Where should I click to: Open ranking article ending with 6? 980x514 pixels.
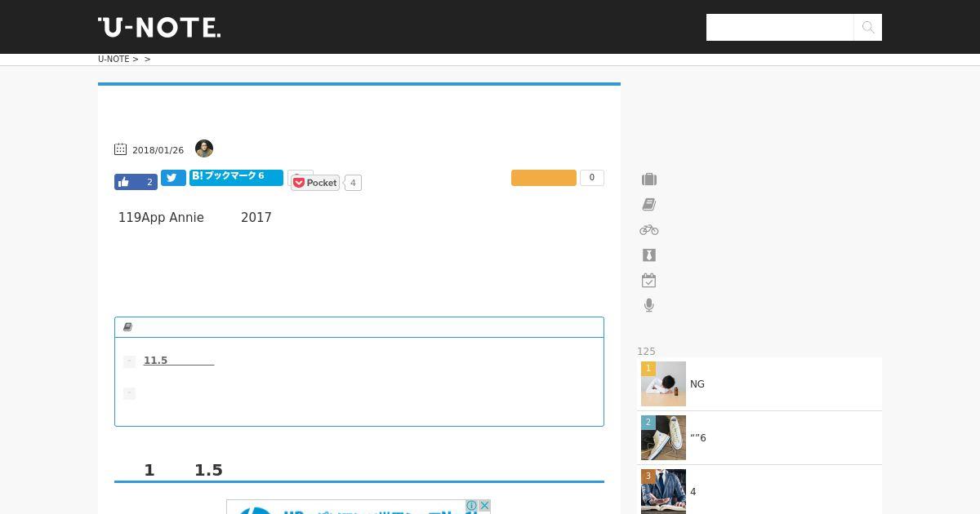[x=698, y=438]
